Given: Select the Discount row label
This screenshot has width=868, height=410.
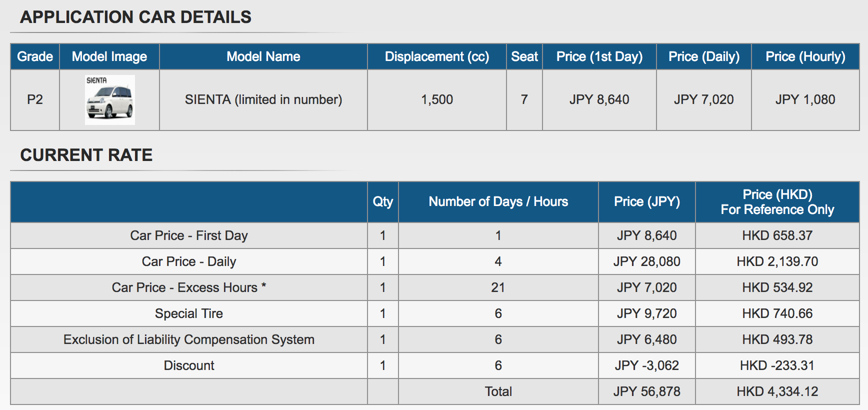Looking at the screenshot, I should tap(189, 365).
